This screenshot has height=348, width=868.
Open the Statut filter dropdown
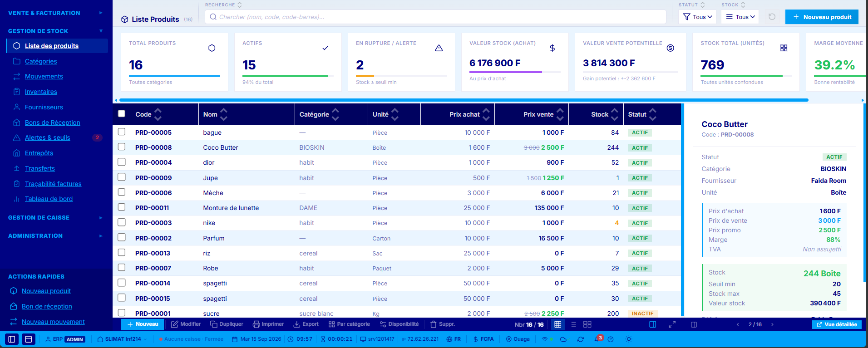coord(697,17)
